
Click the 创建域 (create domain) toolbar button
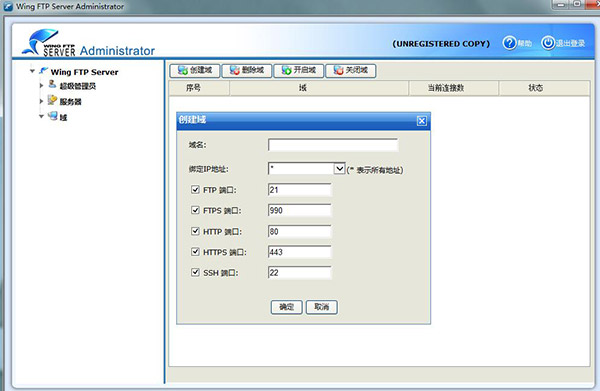coord(195,70)
